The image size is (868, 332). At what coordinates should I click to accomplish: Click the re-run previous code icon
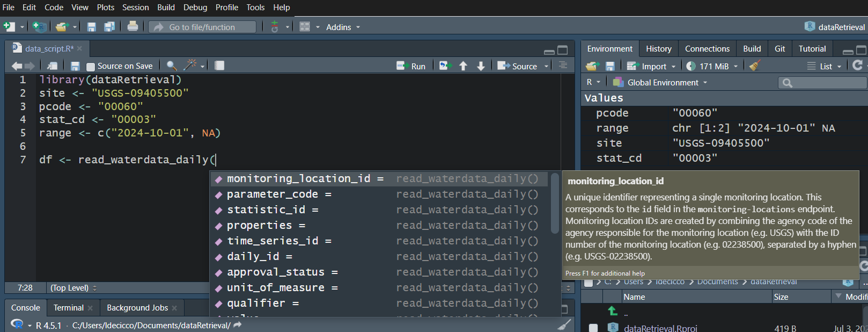(444, 66)
